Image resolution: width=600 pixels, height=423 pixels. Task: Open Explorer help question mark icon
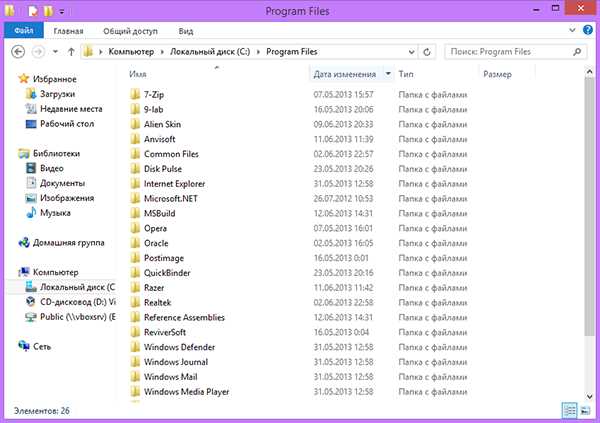(588, 30)
